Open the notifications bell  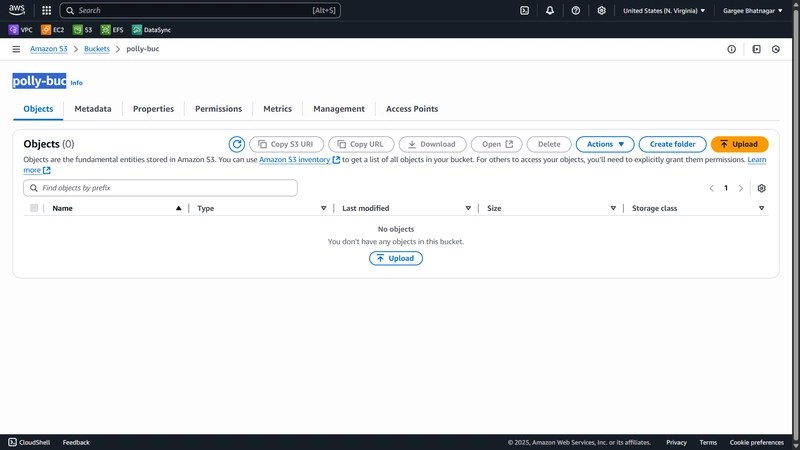click(x=550, y=10)
